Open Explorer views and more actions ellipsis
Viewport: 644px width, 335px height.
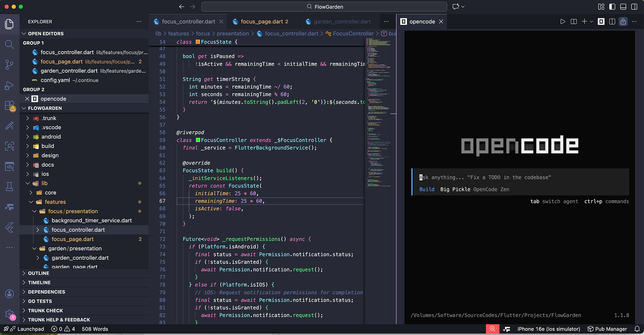139,22
